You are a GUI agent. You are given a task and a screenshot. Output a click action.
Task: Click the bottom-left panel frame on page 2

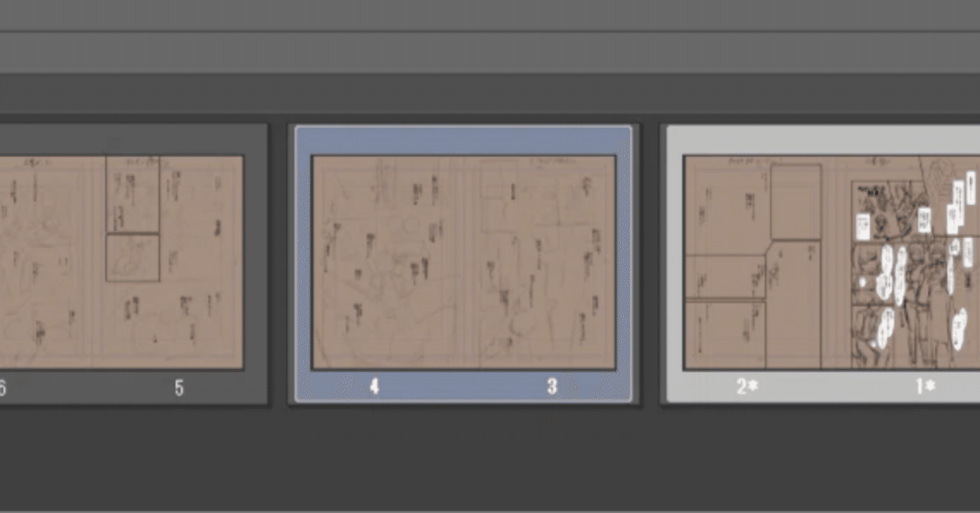coord(725,335)
